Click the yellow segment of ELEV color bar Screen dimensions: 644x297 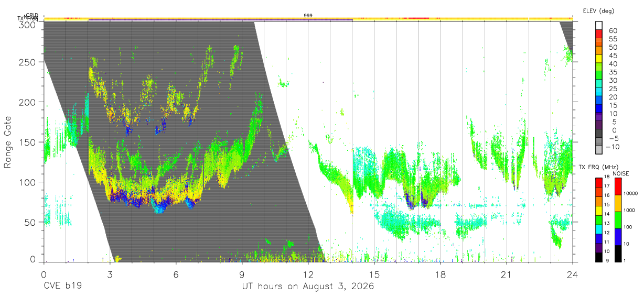599,58
